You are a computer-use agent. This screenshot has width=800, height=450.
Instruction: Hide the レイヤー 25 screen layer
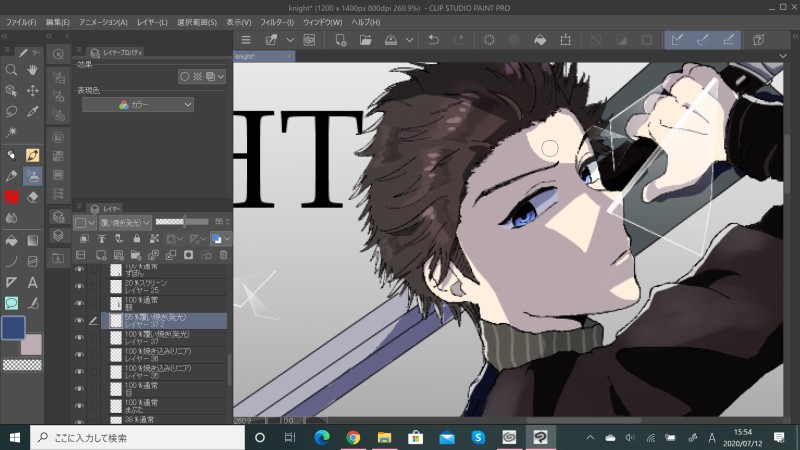pyautogui.click(x=79, y=286)
